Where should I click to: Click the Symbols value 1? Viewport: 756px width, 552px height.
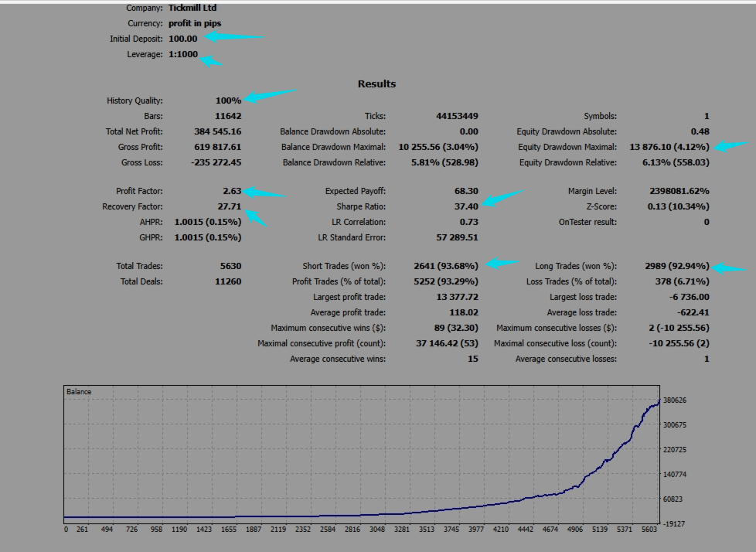[707, 116]
